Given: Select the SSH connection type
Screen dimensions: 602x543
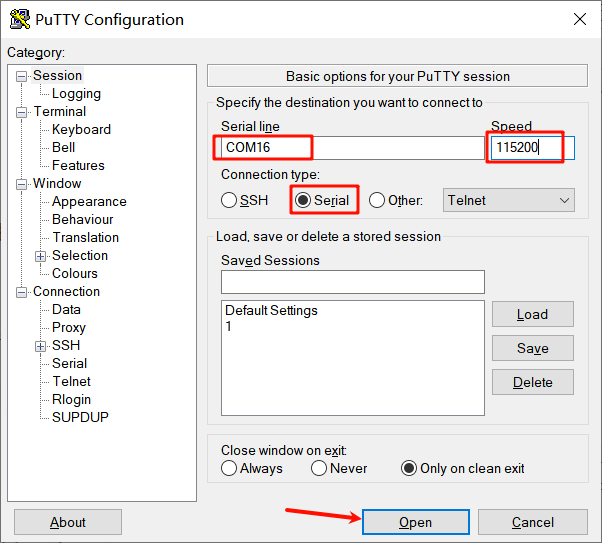Looking at the screenshot, I should tap(229, 200).
